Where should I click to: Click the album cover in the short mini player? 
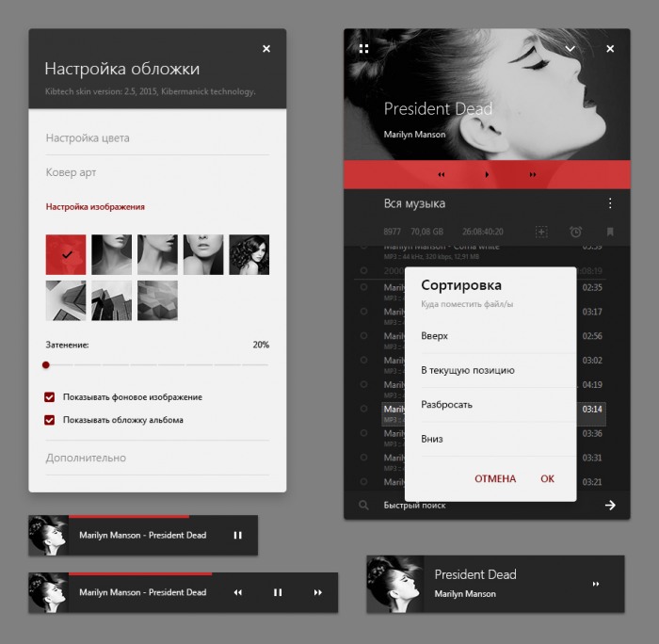click(48, 535)
